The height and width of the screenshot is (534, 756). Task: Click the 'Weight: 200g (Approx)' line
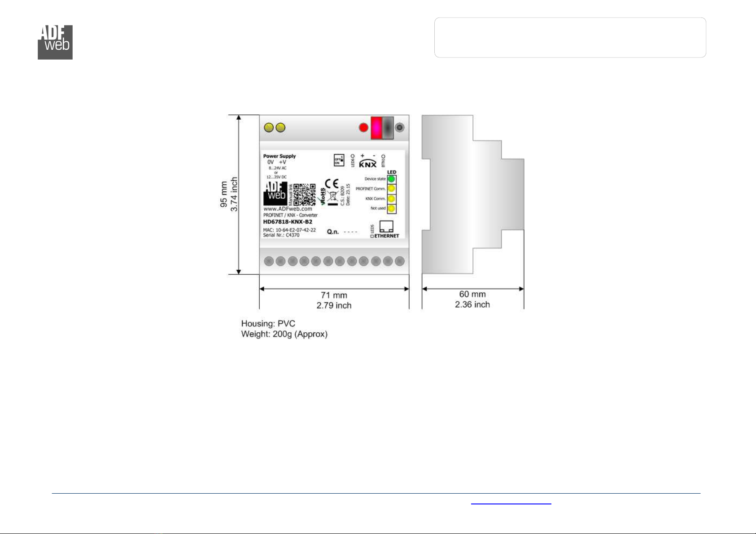pos(284,334)
